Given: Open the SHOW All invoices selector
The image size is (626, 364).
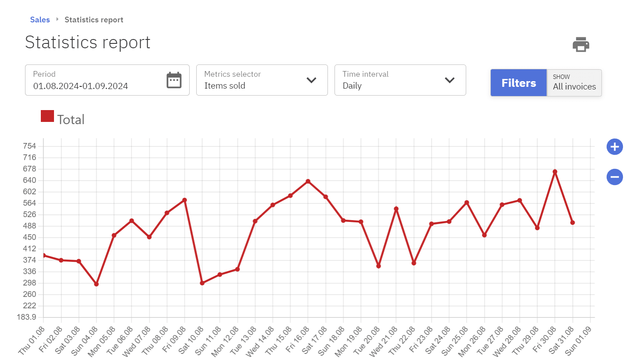Looking at the screenshot, I should pos(574,82).
